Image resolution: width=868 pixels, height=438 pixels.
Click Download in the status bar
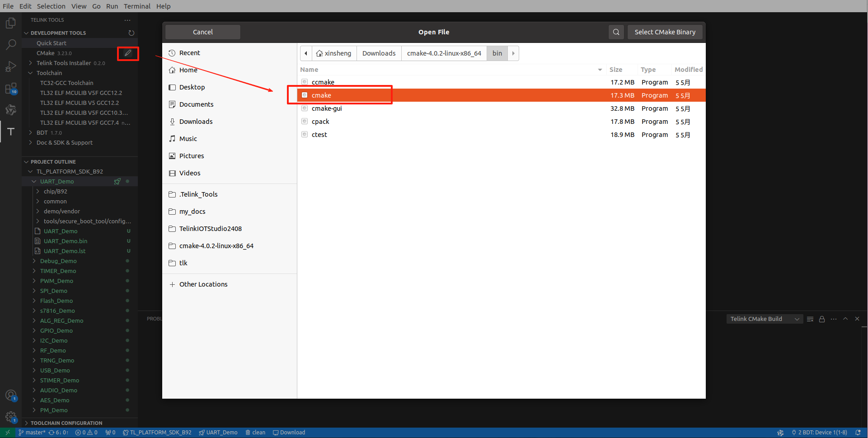click(289, 433)
